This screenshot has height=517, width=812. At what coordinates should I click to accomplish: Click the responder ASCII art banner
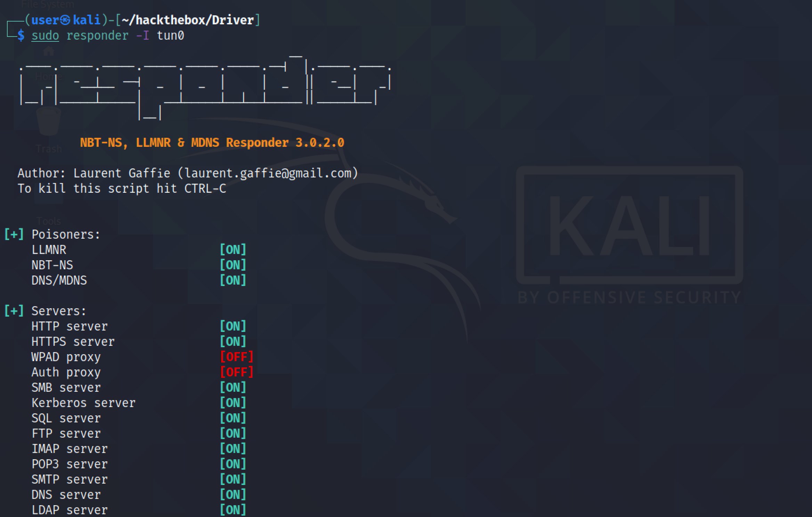205,87
